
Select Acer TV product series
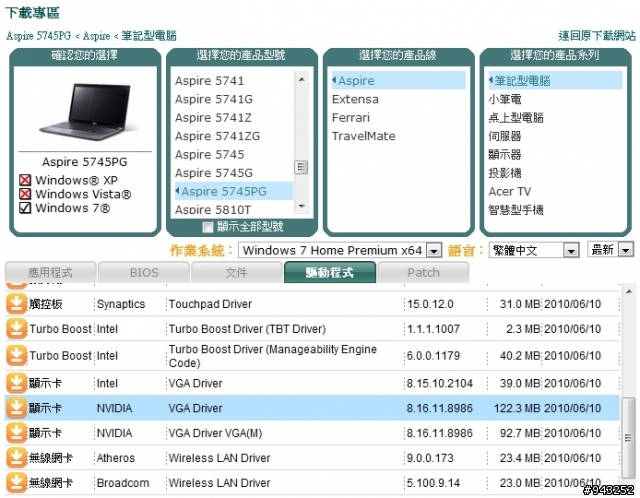510,191
